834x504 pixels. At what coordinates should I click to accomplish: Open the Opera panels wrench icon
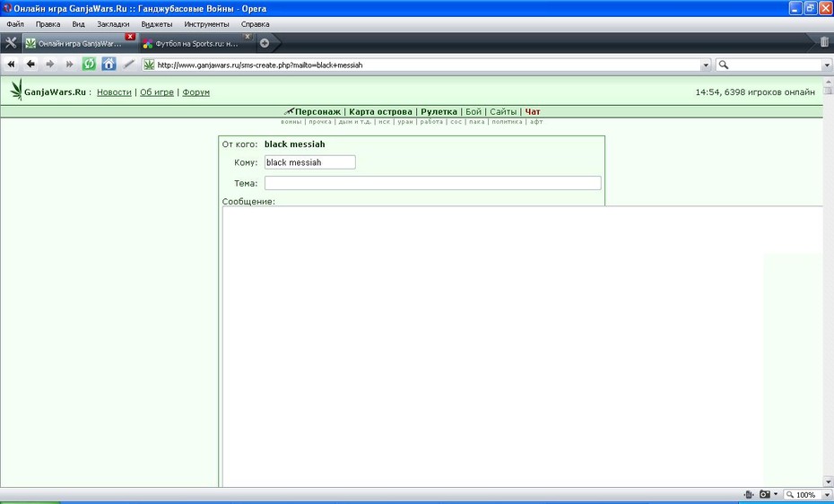[x=11, y=43]
